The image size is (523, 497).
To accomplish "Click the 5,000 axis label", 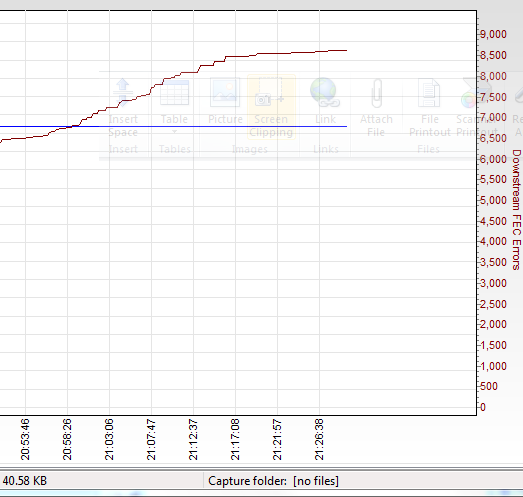I will coord(493,200).
